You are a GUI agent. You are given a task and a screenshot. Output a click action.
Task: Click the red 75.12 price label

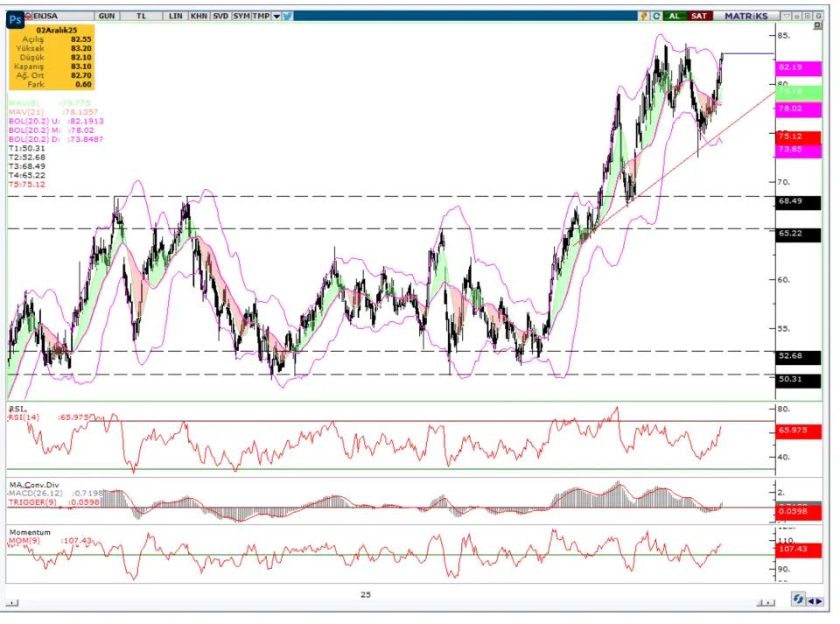tap(797, 137)
